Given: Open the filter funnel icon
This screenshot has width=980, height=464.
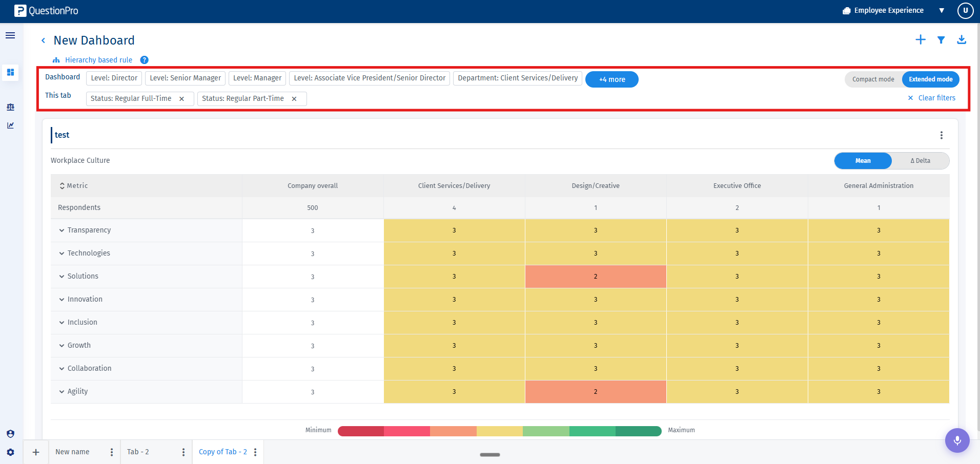Looking at the screenshot, I should 941,40.
